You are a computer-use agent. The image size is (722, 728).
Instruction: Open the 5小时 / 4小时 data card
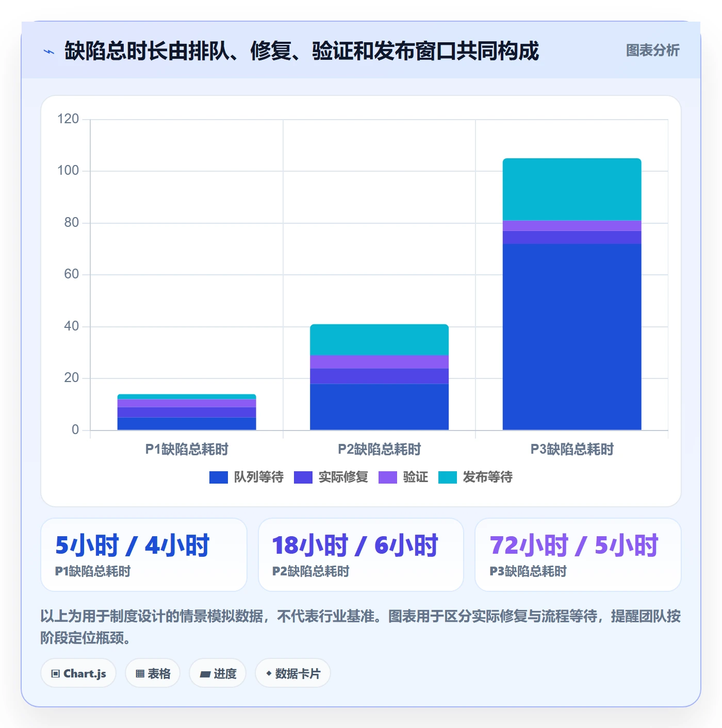pyautogui.click(x=144, y=555)
